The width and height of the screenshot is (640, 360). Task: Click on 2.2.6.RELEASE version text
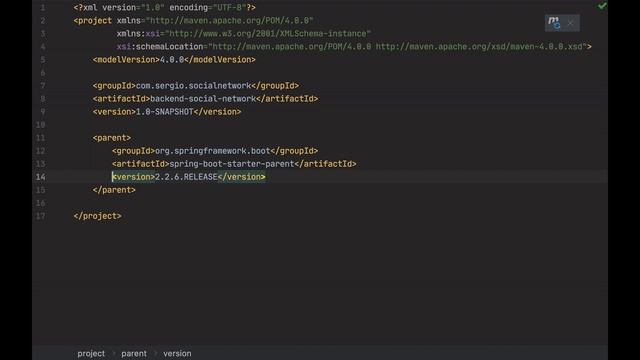click(186, 177)
